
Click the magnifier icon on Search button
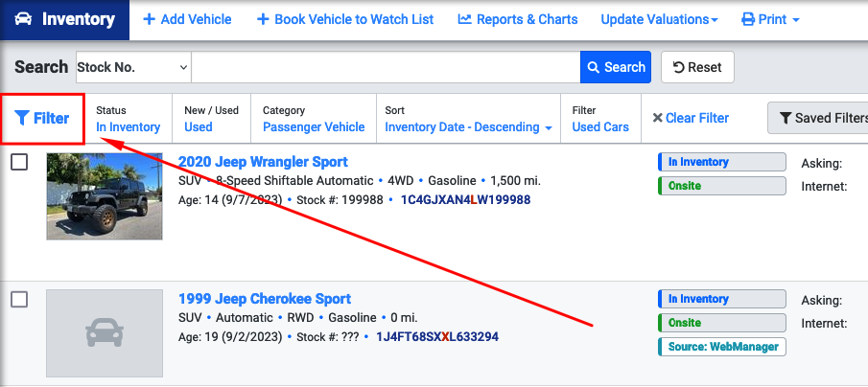[594, 67]
